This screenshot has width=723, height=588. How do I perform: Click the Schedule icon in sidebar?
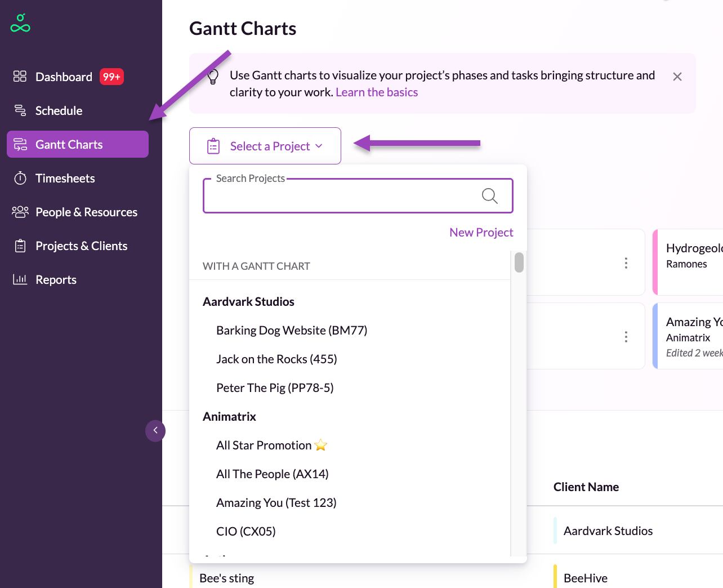point(20,110)
